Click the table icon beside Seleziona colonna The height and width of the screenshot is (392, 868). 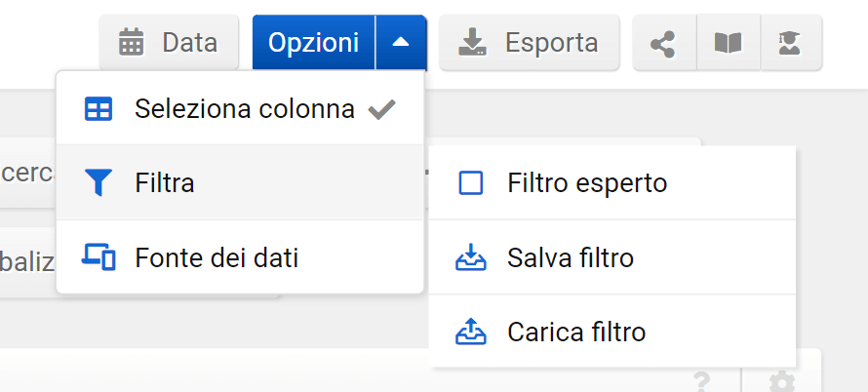pos(99,109)
